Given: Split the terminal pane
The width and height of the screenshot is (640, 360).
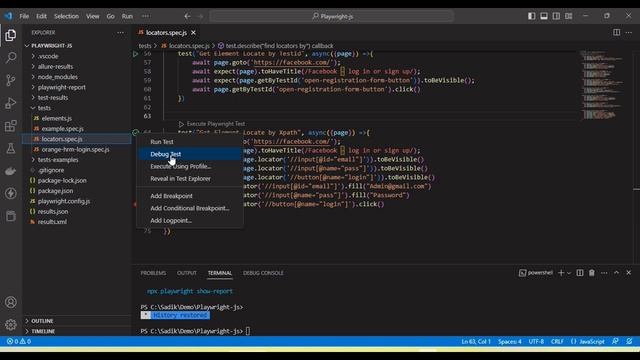Looking at the screenshot, I should [580, 273].
